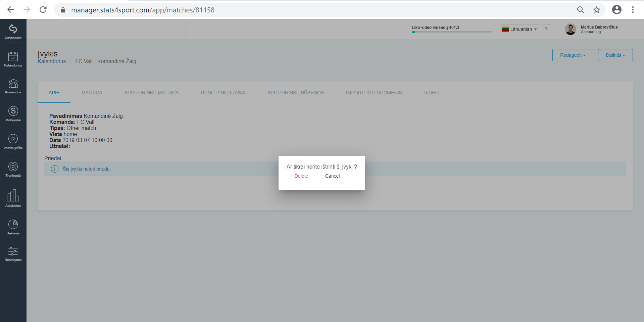Click the video hours remaining progress bar
This screenshot has height=322, width=644.
(x=452, y=32)
